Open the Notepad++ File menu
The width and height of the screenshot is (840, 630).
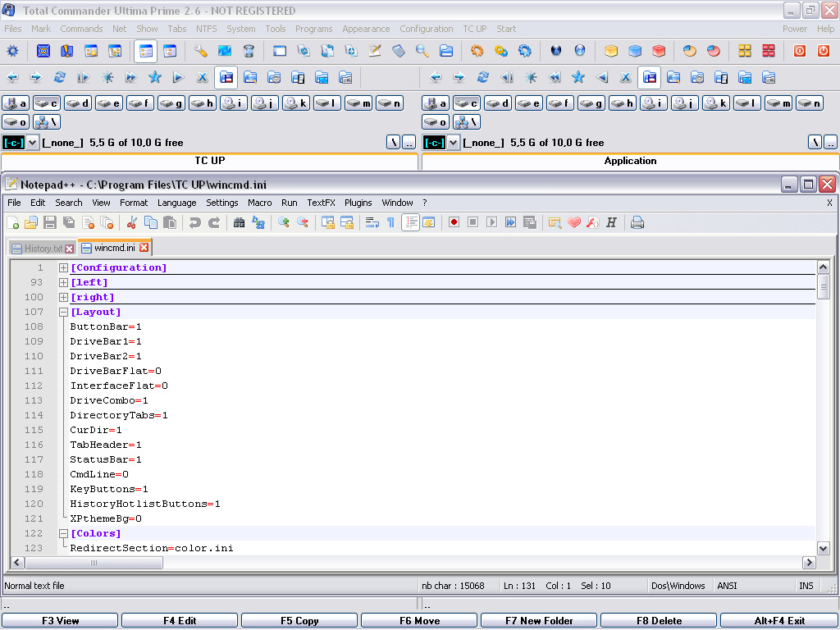click(14, 203)
